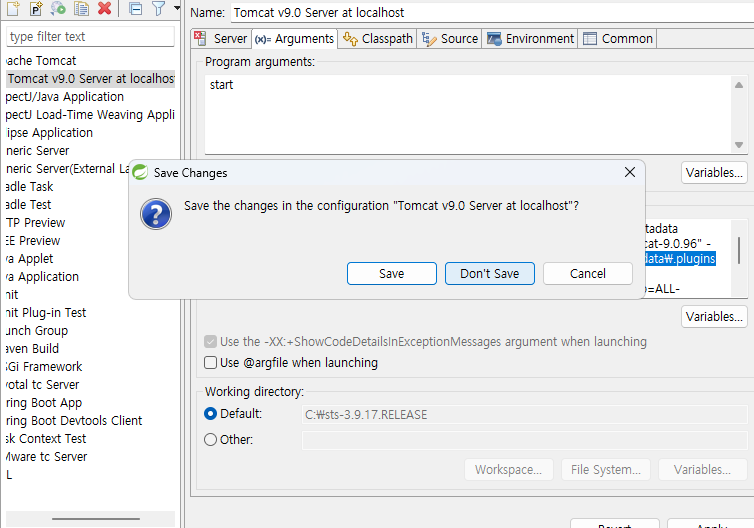
Task: Select Generic Server configuration type
Action: pyautogui.click(x=38, y=151)
